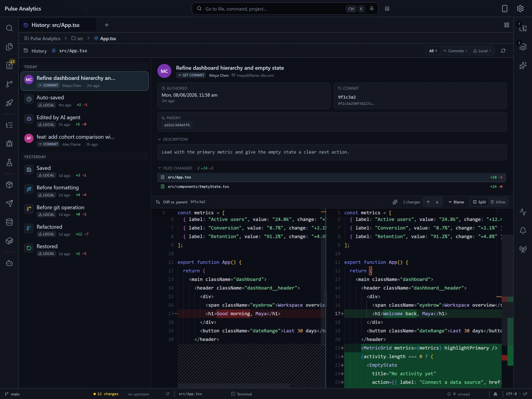Click the microphone voice input icon
The image size is (532, 399).
(x=372, y=9)
